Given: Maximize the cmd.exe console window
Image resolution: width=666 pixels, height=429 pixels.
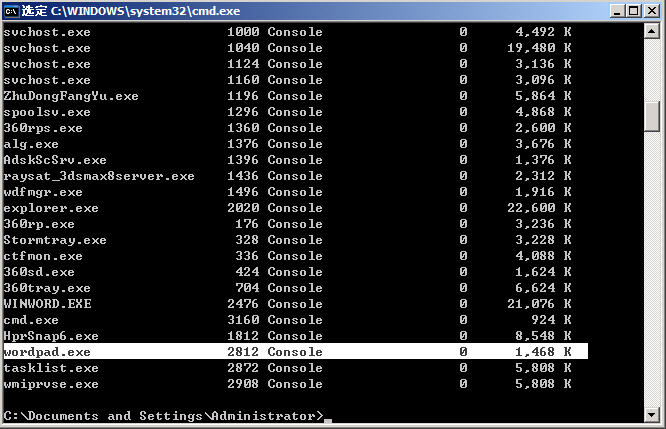Looking at the screenshot, I should click(x=632, y=11).
